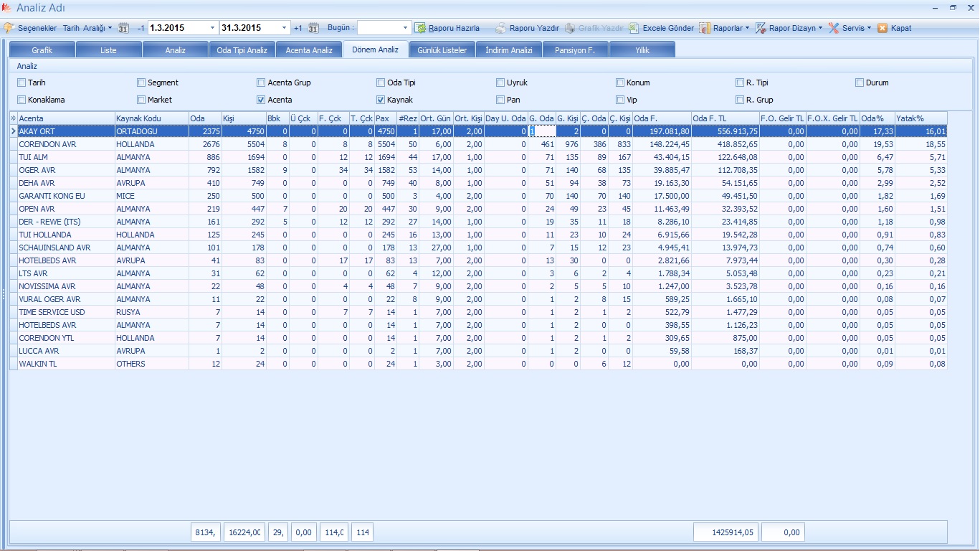The width and height of the screenshot is (980, 551).
Task: Select the GARANTI KONG EU row
Action: tap(478, 196)
